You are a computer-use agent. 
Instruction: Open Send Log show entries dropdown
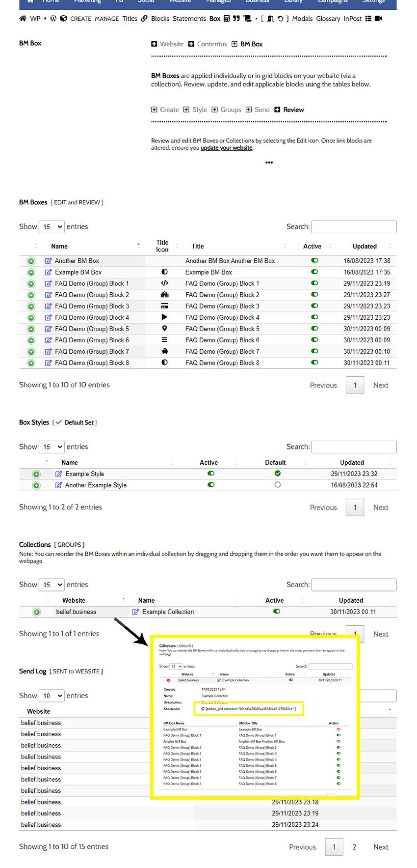51,695
